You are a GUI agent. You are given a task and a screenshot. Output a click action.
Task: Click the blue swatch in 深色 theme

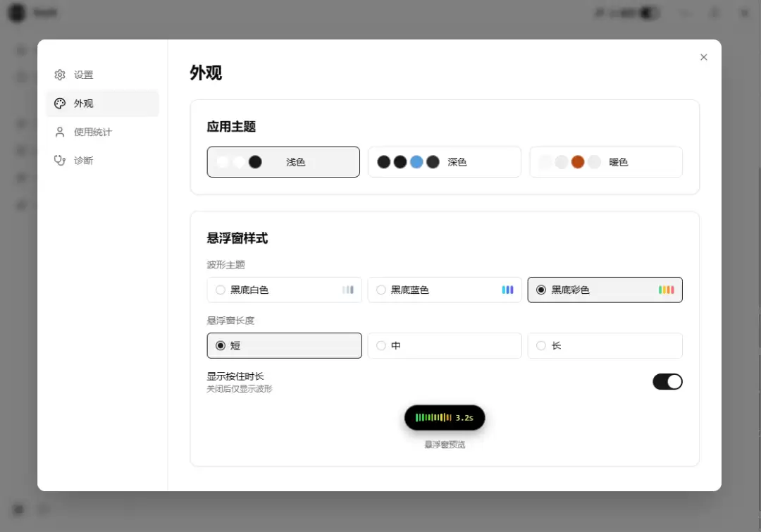(x=416, y=162)
